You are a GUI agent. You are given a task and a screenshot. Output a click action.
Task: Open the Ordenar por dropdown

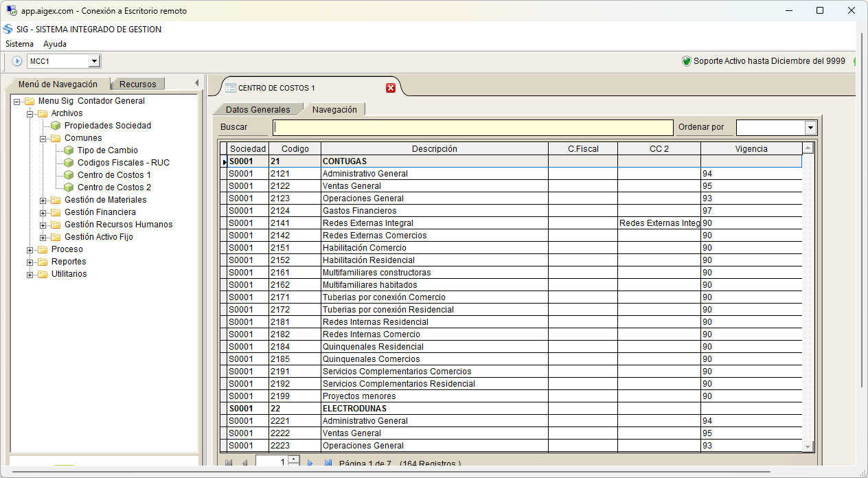click(810, 128)
